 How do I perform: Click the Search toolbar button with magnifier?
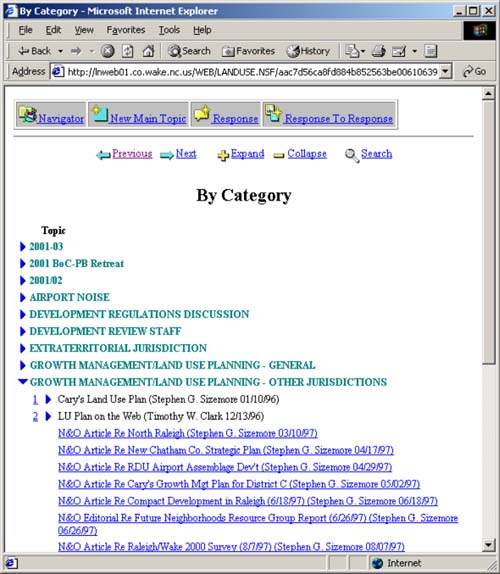click(x=189, y=51)
